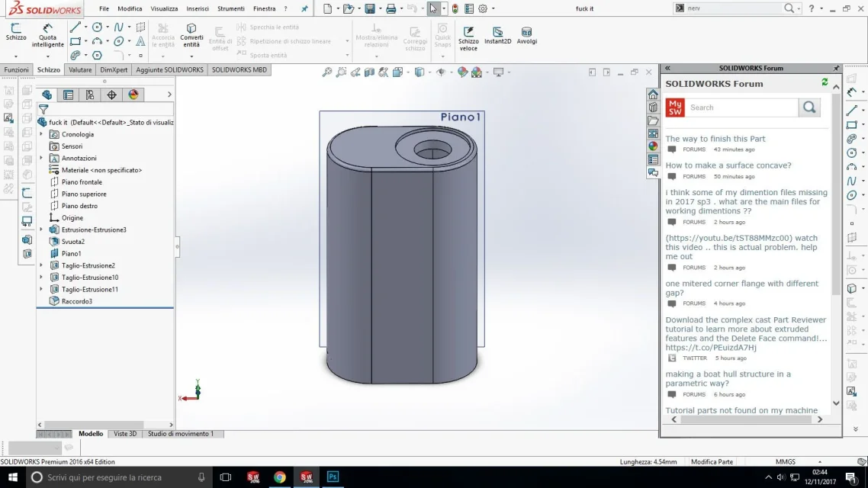The width and height of the screenshot is (868, 488).
Task: Click the forum search magnifier button
Action: (809, 108)
